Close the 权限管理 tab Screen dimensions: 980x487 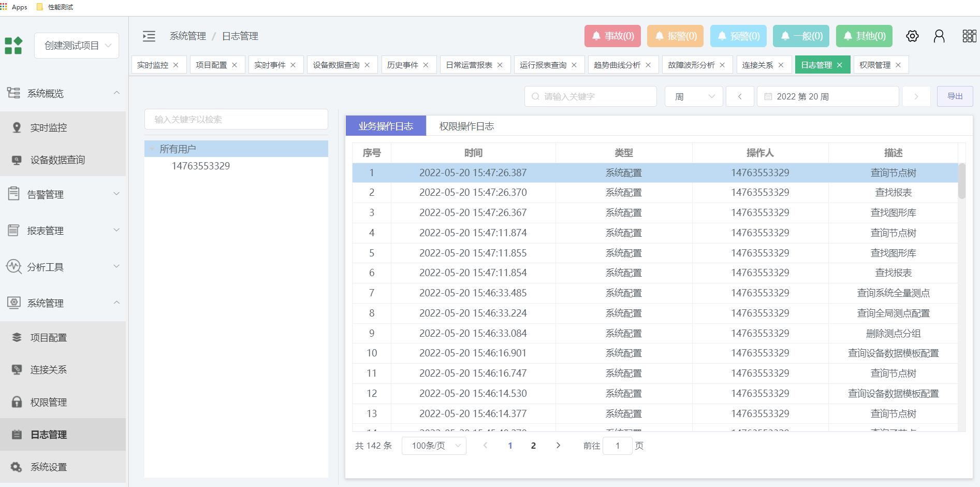click(x=898, y=65)
